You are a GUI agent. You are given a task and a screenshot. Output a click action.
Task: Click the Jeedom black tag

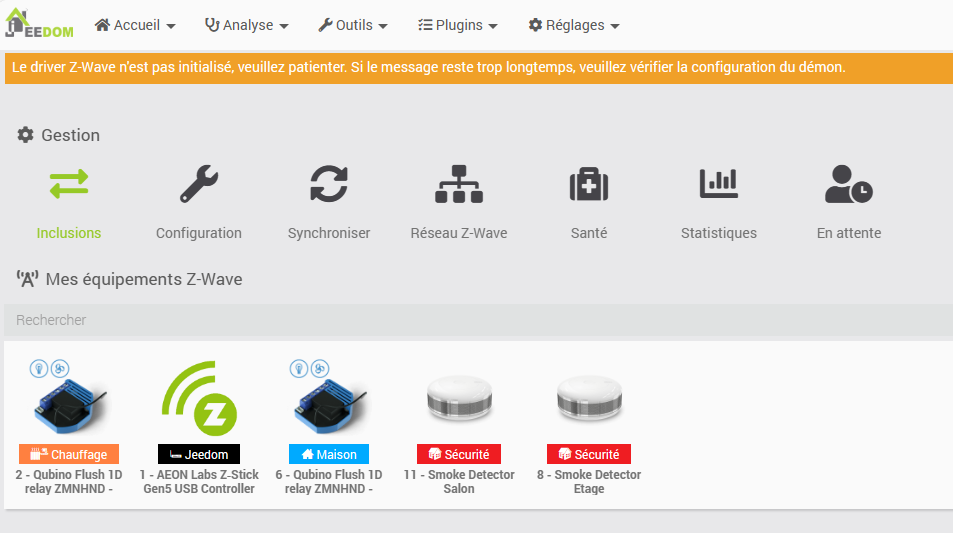(x=199, y=455)
